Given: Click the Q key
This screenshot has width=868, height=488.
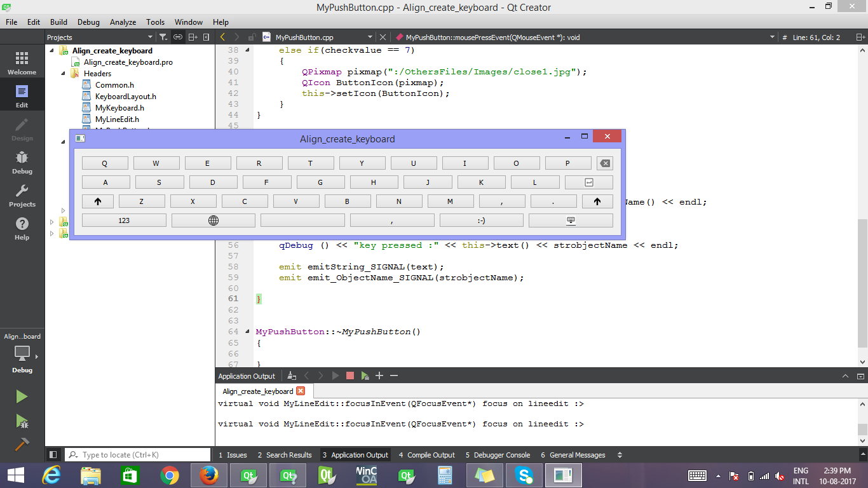Looking at the screenshot, I should click(105, 163).
